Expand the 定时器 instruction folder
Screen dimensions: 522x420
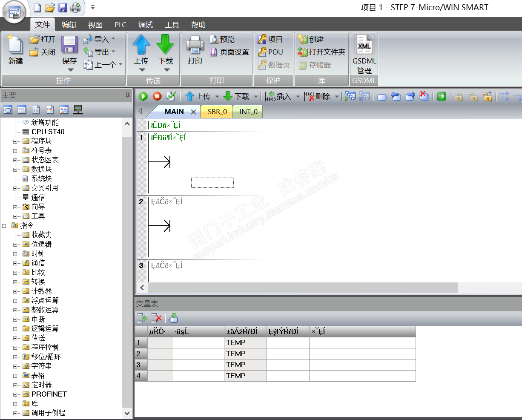click(15, 385)
